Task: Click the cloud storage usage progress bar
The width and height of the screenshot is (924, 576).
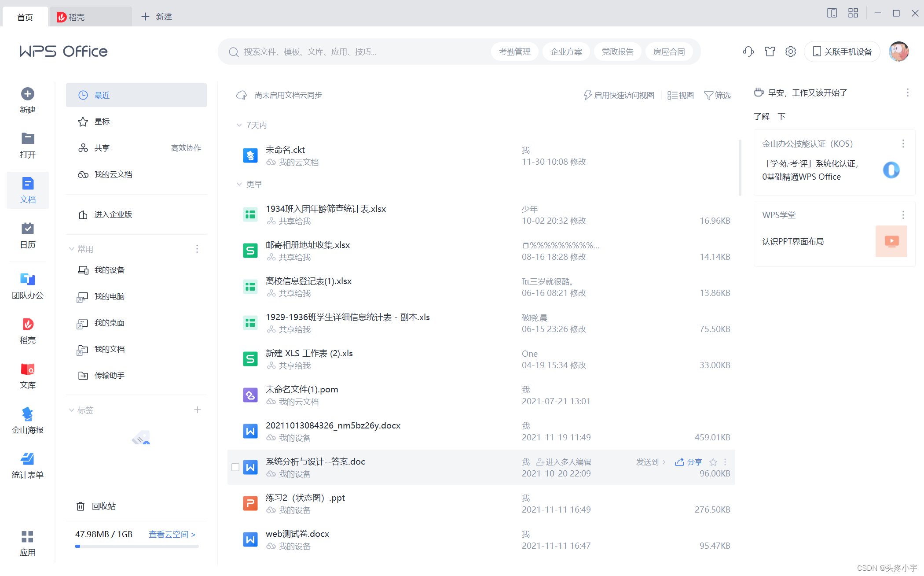Action: pos(137,546)
